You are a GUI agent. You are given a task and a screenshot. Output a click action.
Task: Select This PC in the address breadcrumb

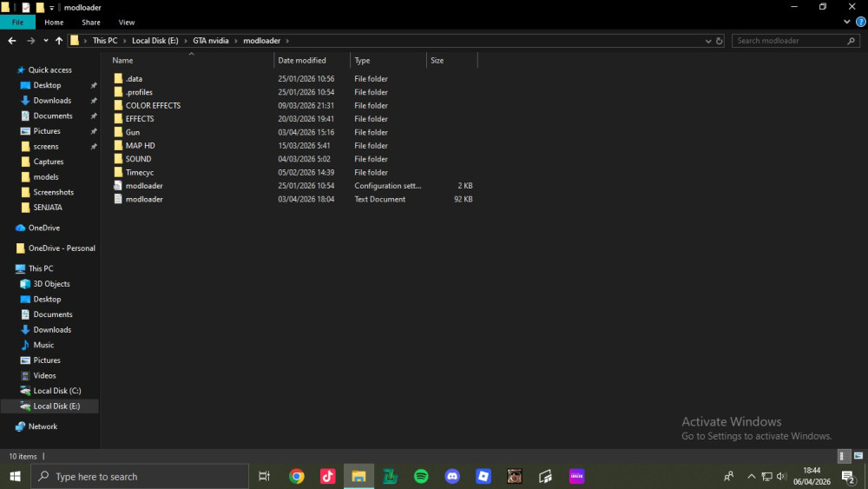tap(105, 41)
